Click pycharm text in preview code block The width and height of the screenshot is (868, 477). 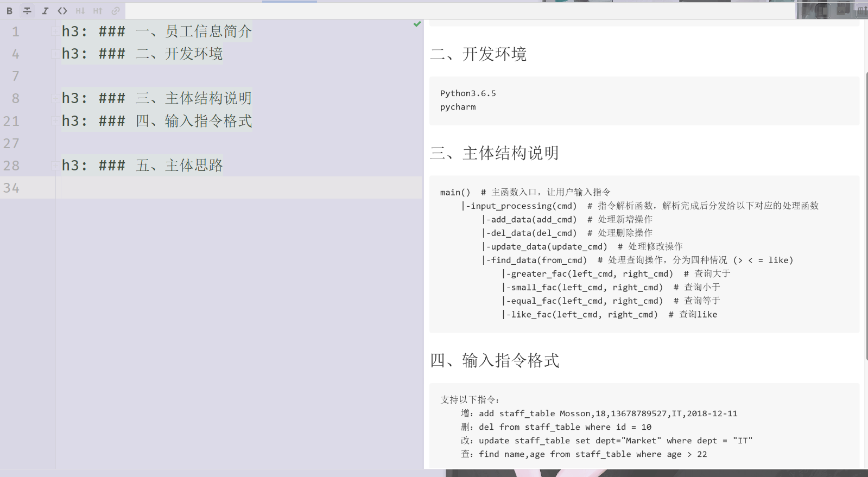pyautogui.click(x=458, y=107)
